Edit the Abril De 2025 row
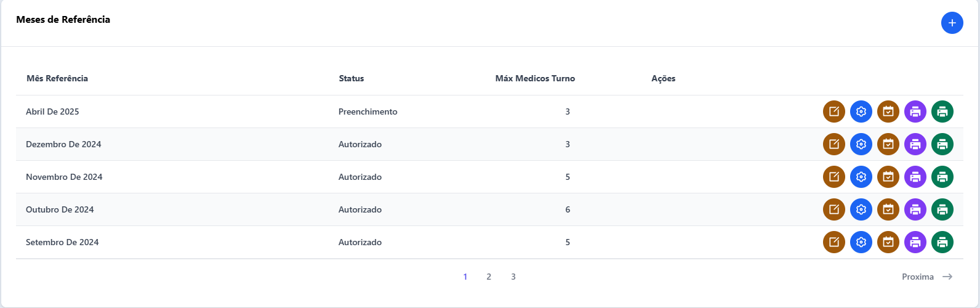The width and height of the screenshot is (980, 308). click(834, 111)
